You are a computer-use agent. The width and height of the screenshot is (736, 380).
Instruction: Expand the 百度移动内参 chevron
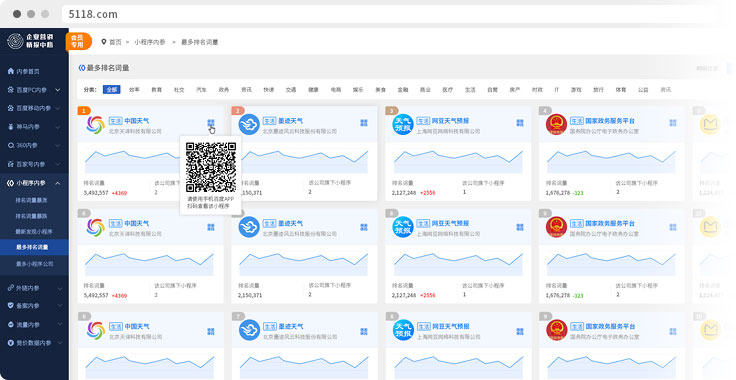[x=58, y=108]
